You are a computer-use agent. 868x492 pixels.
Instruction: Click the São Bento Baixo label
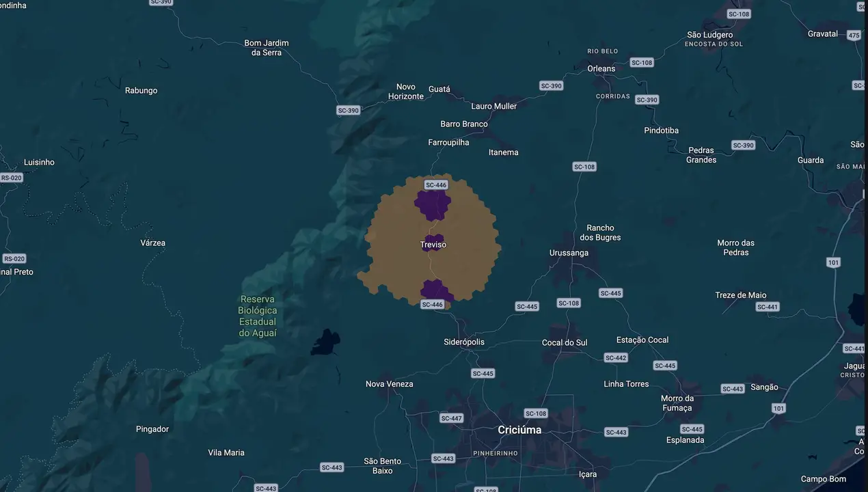pyautogui.click(x=383, y=466)
